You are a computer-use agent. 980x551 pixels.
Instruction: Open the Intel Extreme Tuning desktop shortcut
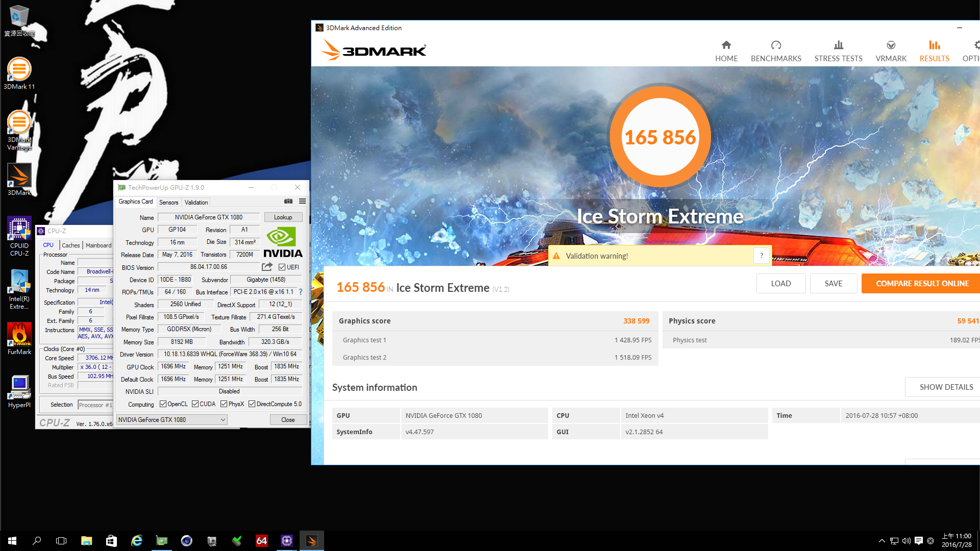coord(19,289)
